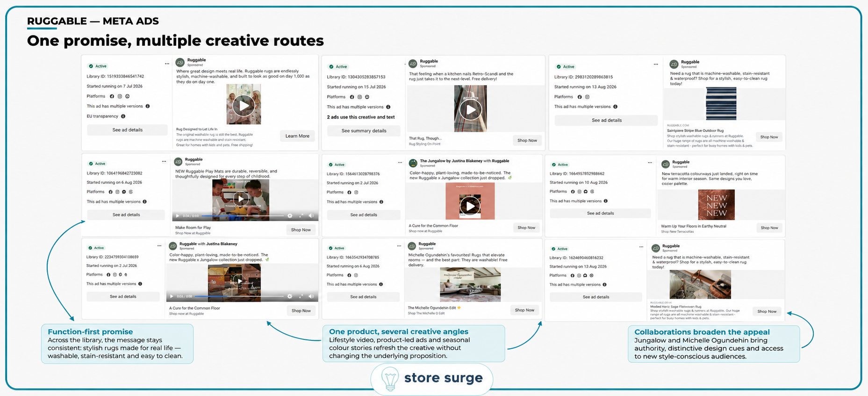
Task: Mute the Justina Blakeney video ad
Action: pos(311,296)
